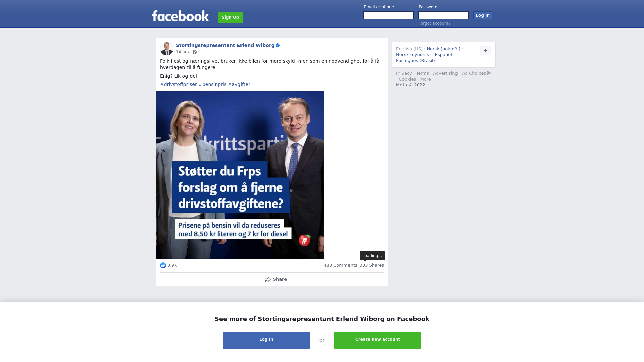
Task: Open Erlend Wiborg's profile picture avatar
Action: [167, 49]
